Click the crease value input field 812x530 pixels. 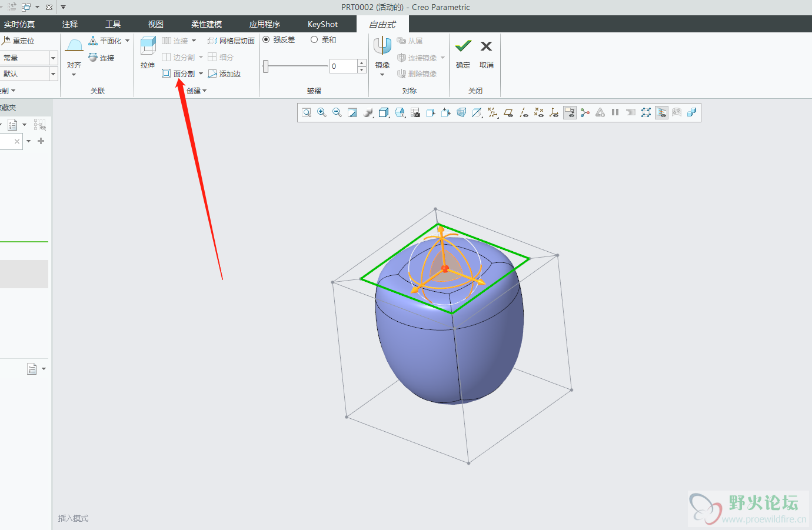click(344, 66)
